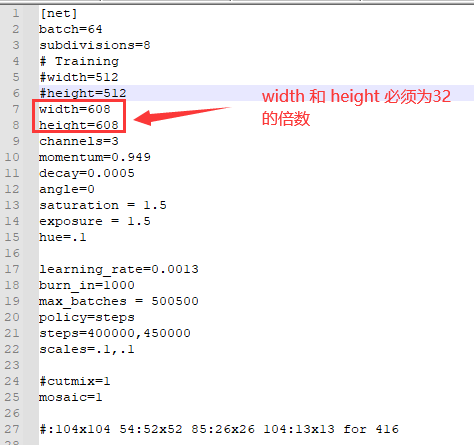474x445 pixels.
Task: Click line number 7 in the gutter
Action: click(16, 109)
